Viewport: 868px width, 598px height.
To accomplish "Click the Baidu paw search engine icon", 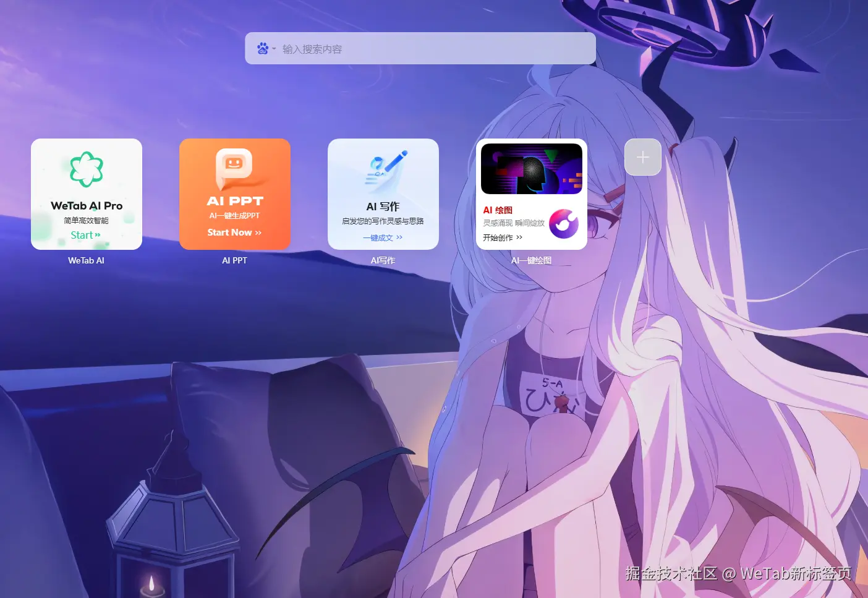I will [x=263, y=48].
